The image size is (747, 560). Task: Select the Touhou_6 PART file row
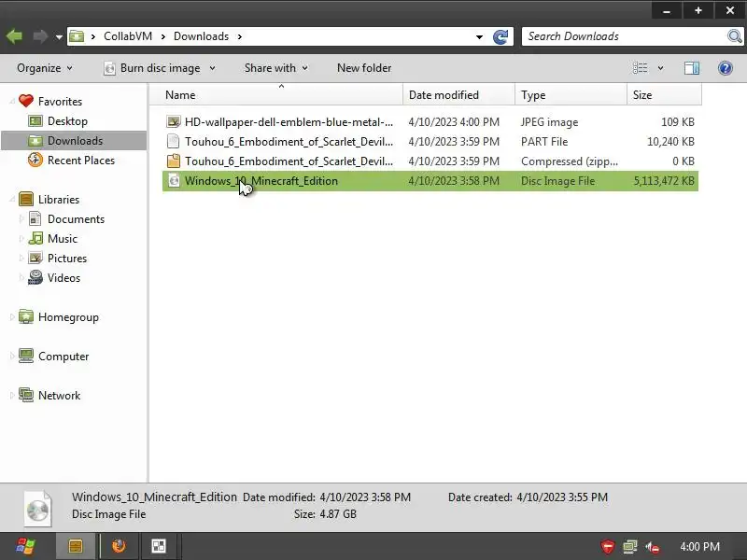pyautogui.click(x=430, y=142)
